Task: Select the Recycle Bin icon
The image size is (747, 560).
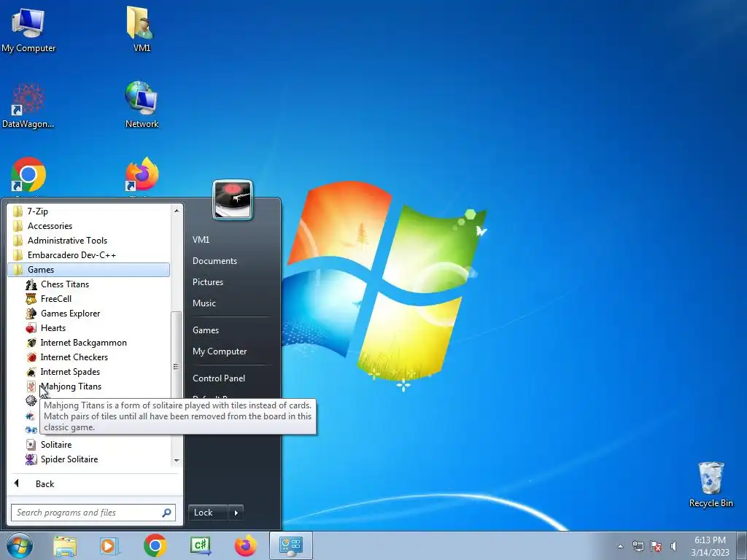Action: coord(711,485)
